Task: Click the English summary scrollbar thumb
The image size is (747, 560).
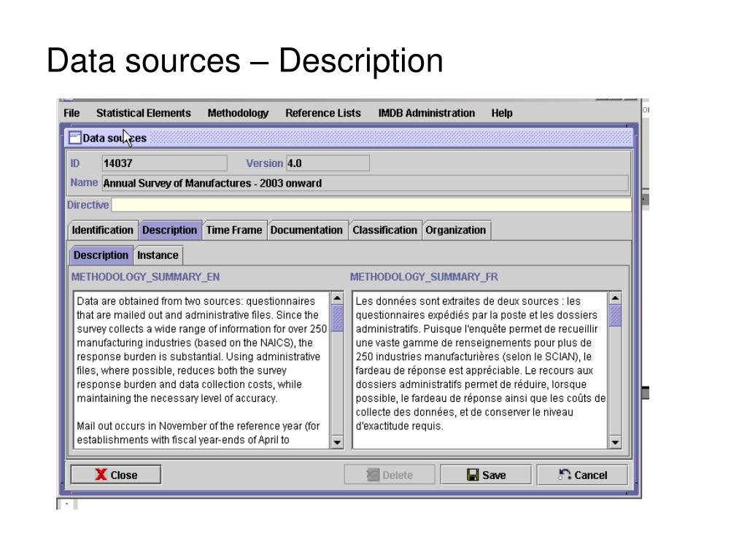Action: click(337, 318)
